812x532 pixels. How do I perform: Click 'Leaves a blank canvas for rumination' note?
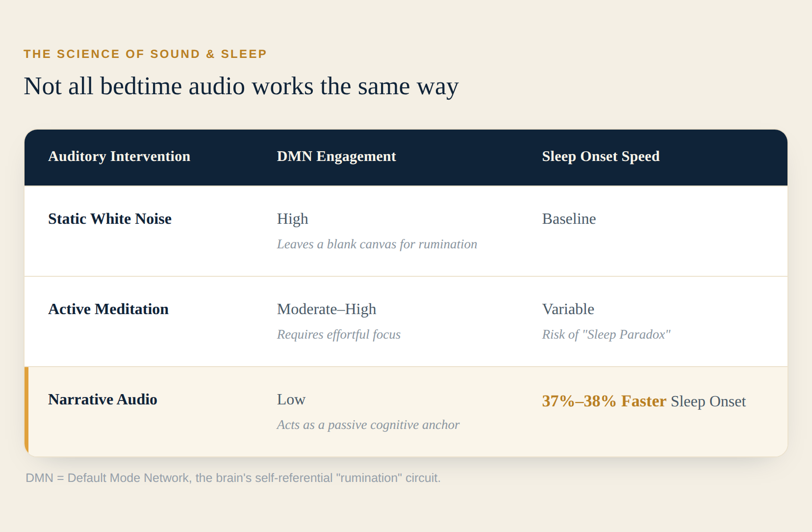point(377,244)
